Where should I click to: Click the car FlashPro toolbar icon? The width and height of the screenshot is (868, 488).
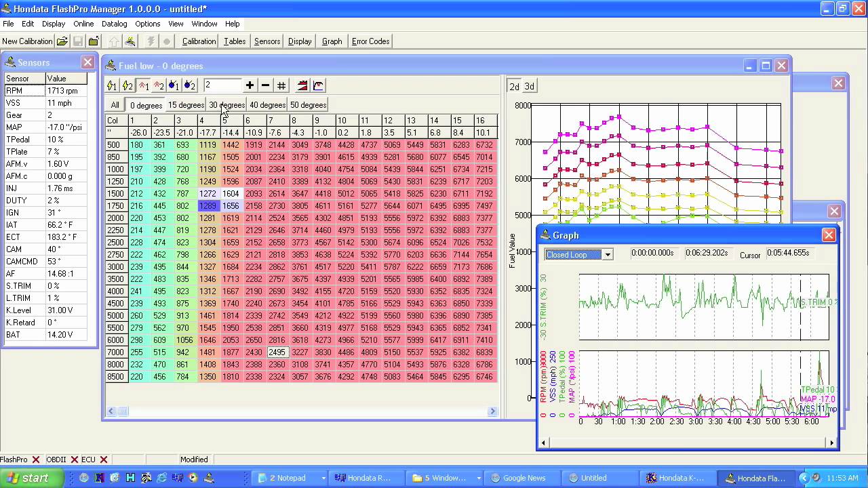point(130,41)
